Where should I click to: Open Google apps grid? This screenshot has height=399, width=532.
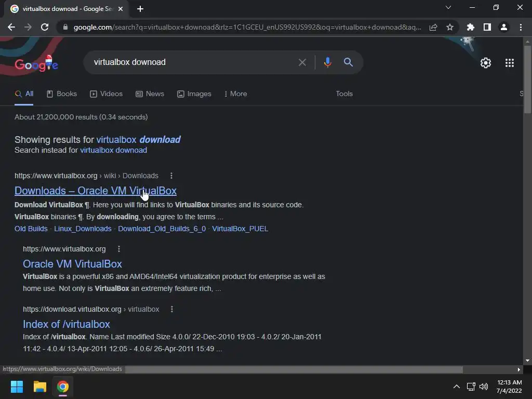(x=509, y=63)
